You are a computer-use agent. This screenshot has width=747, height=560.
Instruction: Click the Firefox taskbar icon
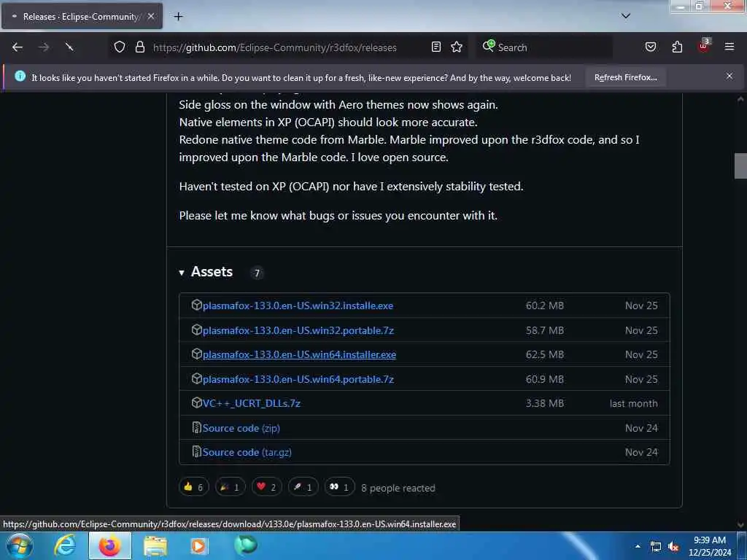(109, 545)
